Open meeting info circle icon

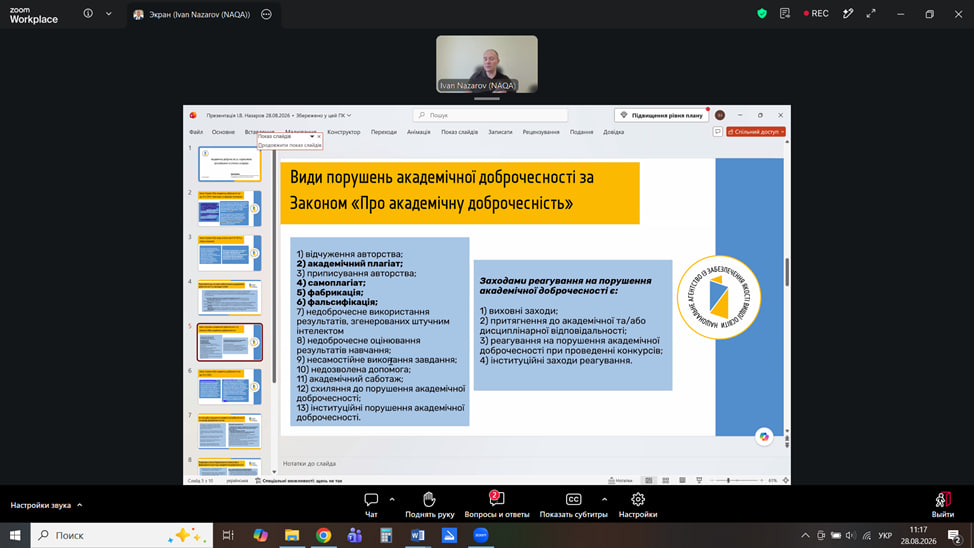click(88, 14)
